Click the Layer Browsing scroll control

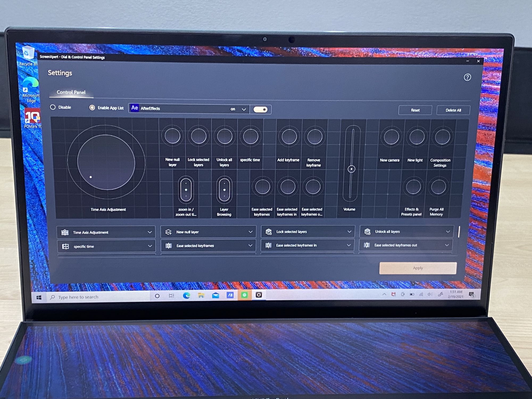tap(224, 190)
